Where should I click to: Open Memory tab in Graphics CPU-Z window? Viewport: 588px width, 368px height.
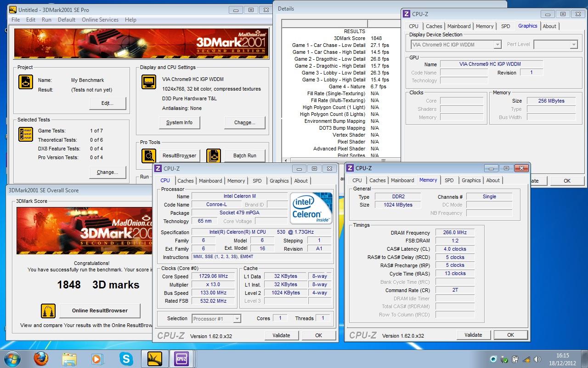485,26
